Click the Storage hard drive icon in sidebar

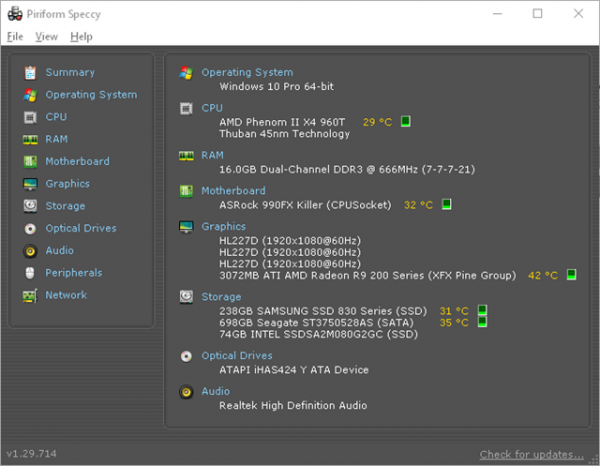click(30, 206)
